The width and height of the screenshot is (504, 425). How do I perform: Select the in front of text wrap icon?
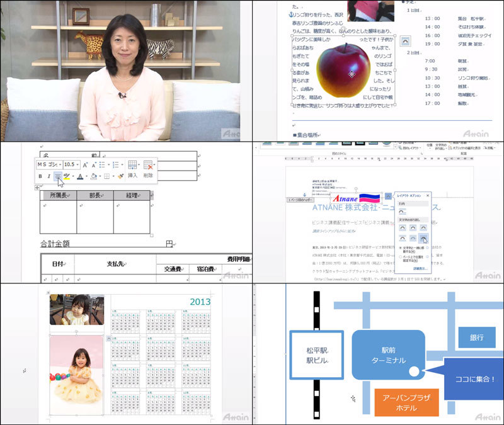pos(423,238)
